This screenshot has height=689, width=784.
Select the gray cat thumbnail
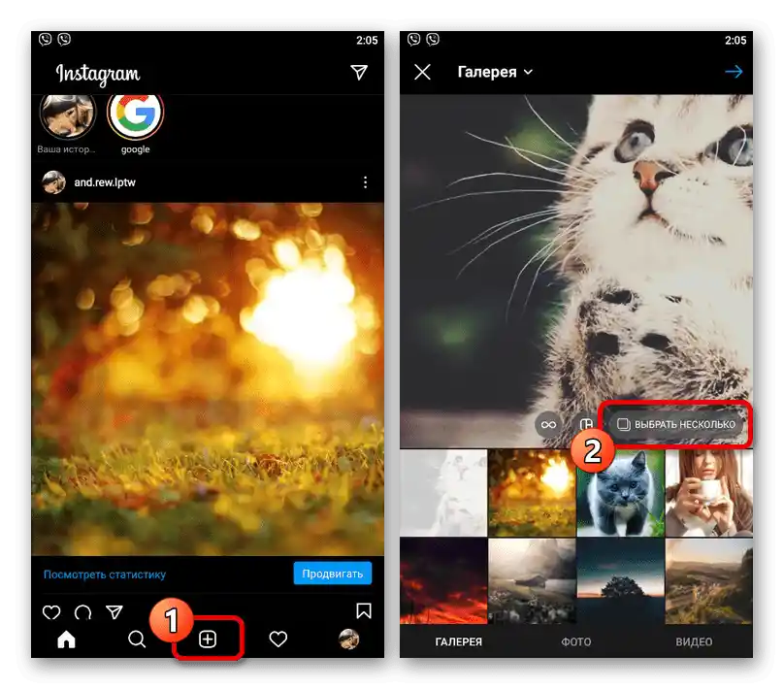click(x=620, y=493)
